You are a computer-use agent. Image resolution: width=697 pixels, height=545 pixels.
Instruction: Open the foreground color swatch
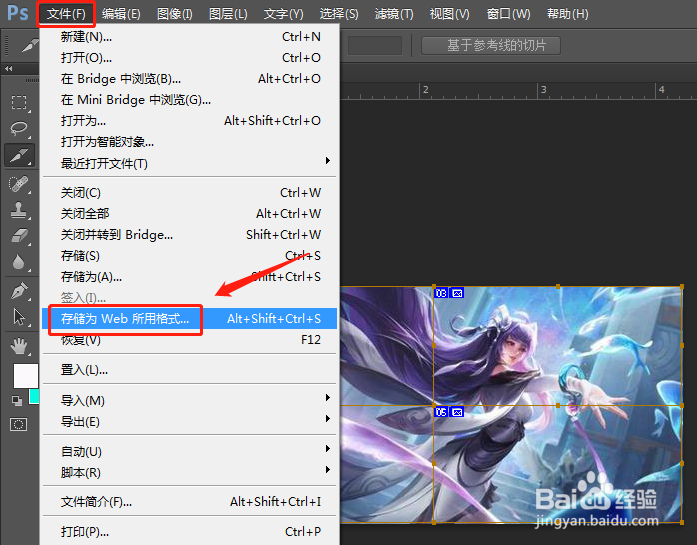click(26, 376)
